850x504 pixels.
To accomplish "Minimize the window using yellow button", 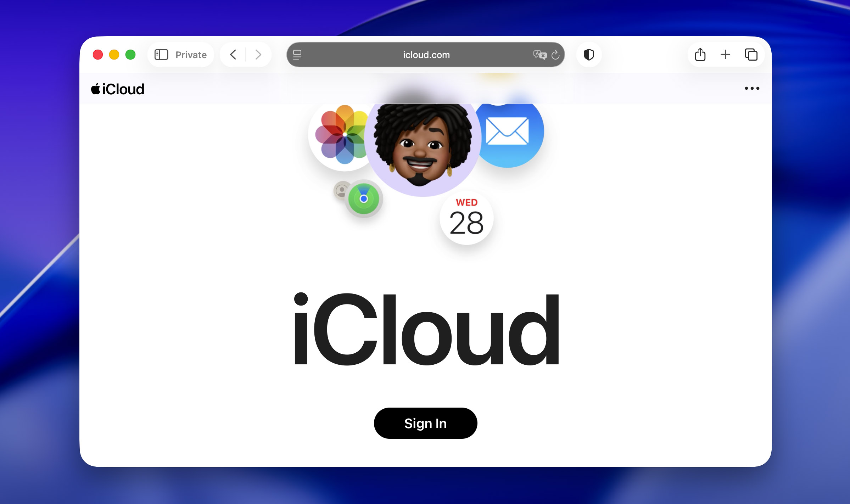I will 114,55.
